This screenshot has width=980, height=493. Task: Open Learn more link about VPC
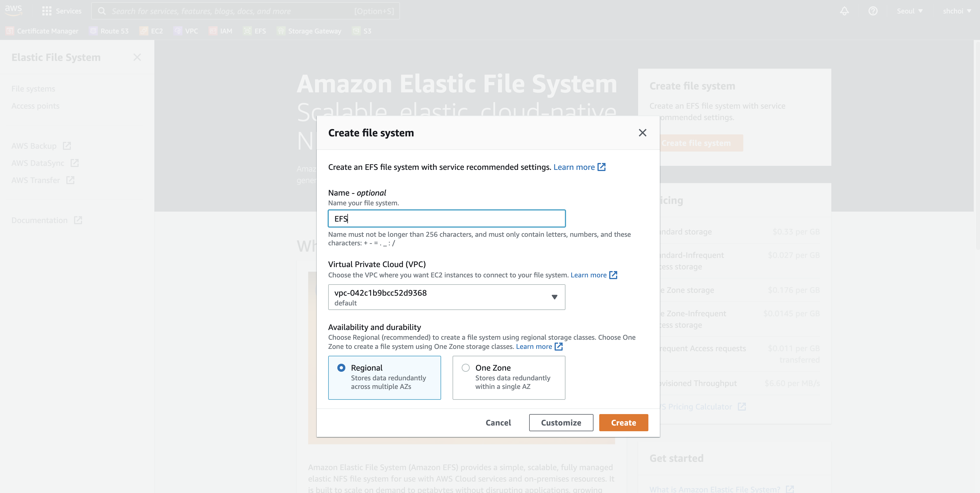tap(589, 275)
